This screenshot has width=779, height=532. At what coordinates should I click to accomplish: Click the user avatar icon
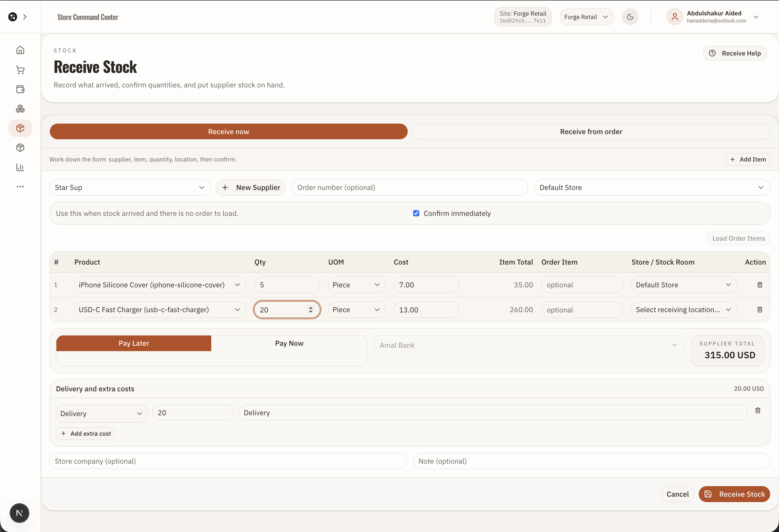click(675, 17)
